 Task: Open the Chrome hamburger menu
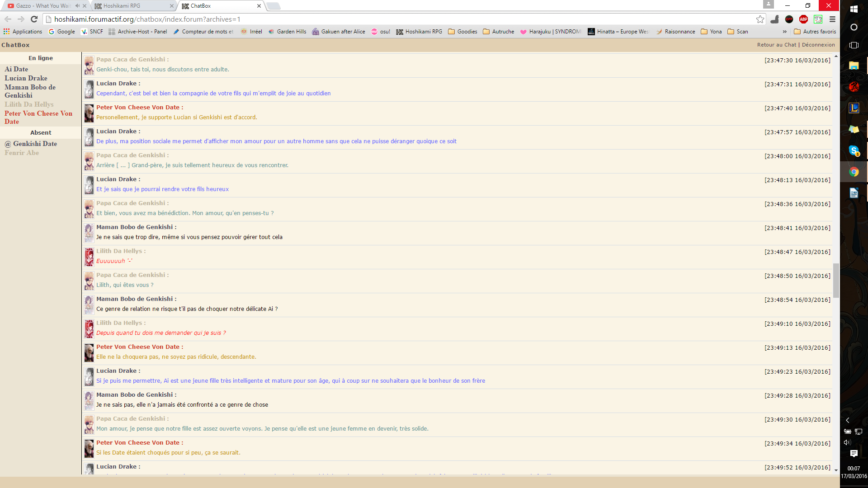(832, 19)
